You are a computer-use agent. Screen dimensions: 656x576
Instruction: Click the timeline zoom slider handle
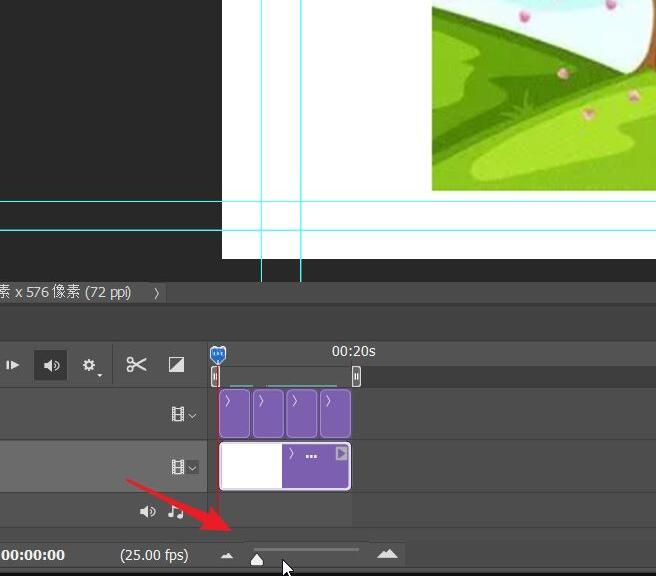(x=257, y=559)
